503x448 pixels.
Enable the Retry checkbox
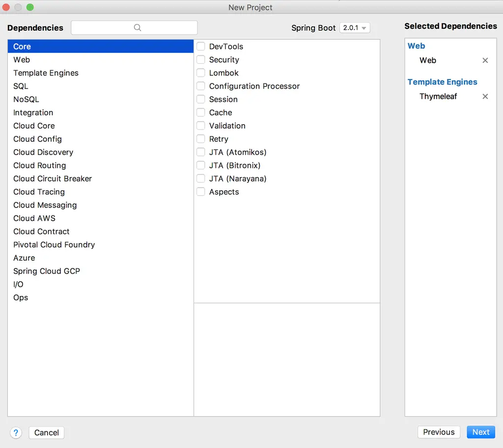pos(201,139)
